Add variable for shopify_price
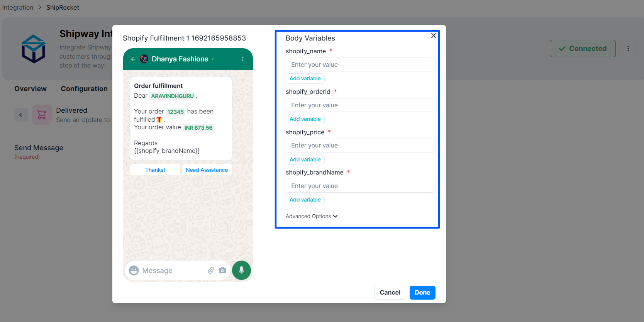 pos(305,159)
